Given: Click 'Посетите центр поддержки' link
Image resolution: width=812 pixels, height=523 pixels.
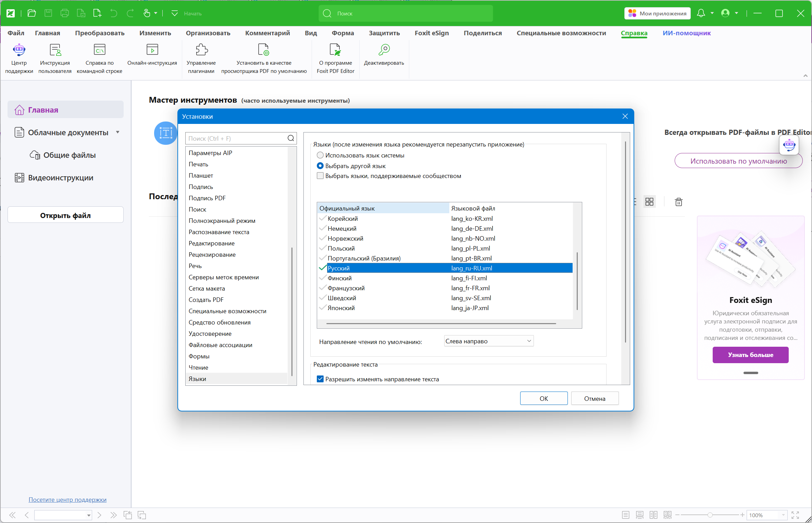Looking at the screenshot, I should (x=67, y=500).
